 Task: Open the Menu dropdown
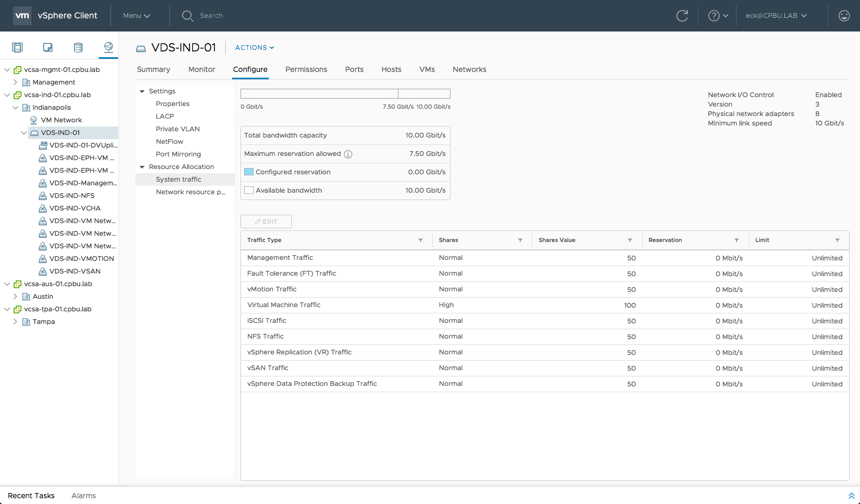pos(137,16)
